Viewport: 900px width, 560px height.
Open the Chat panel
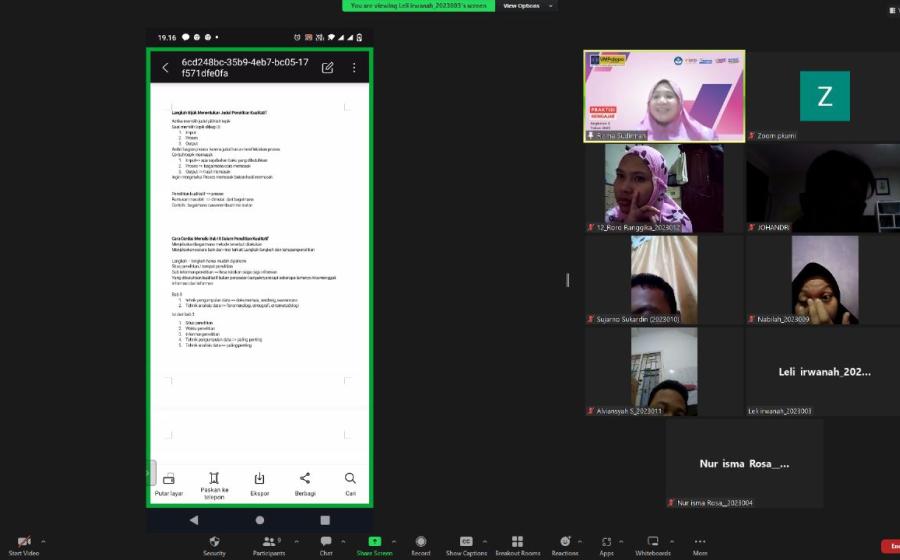pyautogui.click(x=326, y=544)
